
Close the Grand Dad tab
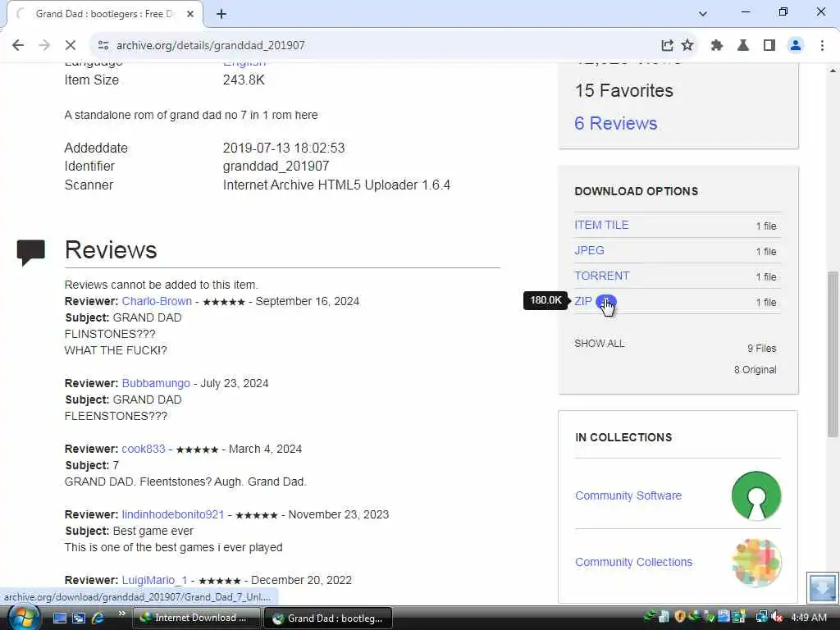pos(190,14)
